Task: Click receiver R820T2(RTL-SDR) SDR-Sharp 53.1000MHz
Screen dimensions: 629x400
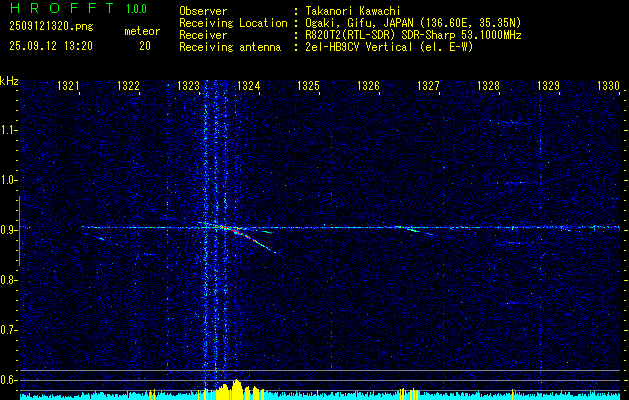Action: pos(413,35)
